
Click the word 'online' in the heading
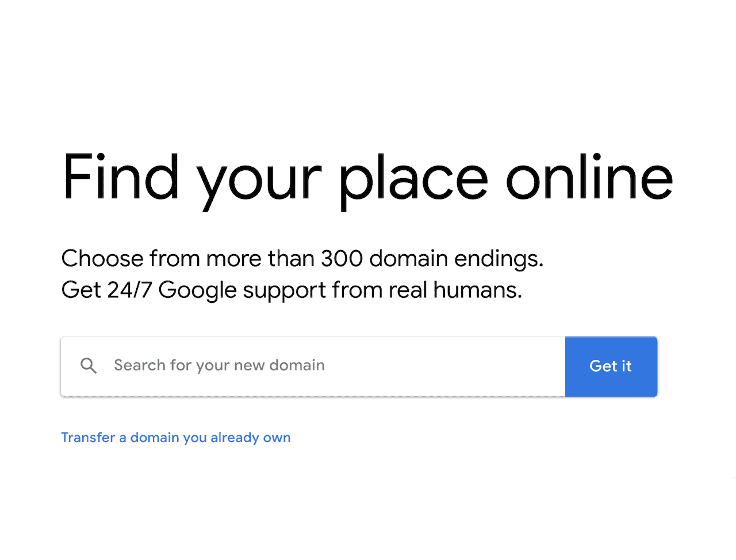tap(589, 177)
